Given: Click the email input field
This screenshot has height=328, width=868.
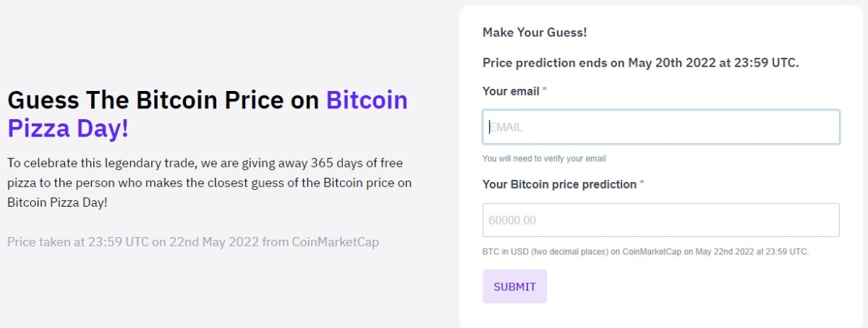Looking at the screenshot, I should 660,127.
